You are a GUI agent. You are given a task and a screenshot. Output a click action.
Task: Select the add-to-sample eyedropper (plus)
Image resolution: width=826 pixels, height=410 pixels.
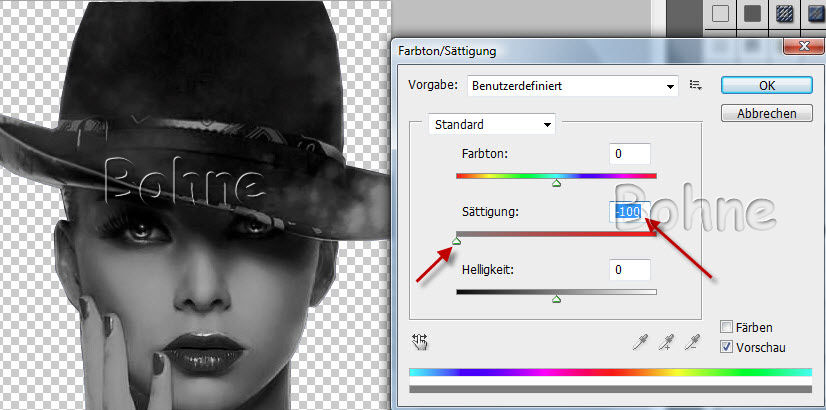pyautogui.click(x=665, y=343)
